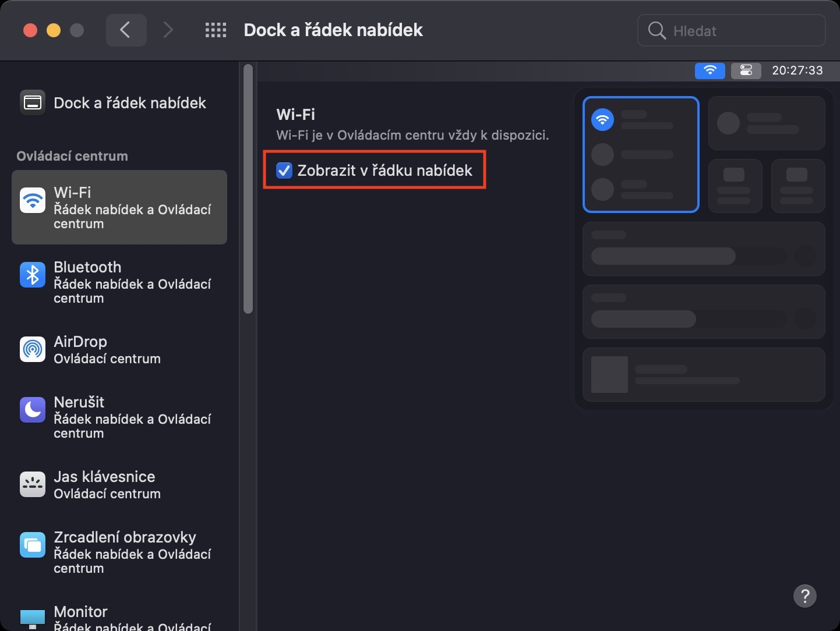Click the 20:27:33 clock in preview
This screenshot has height=631, width=840.
pos(797,70)
